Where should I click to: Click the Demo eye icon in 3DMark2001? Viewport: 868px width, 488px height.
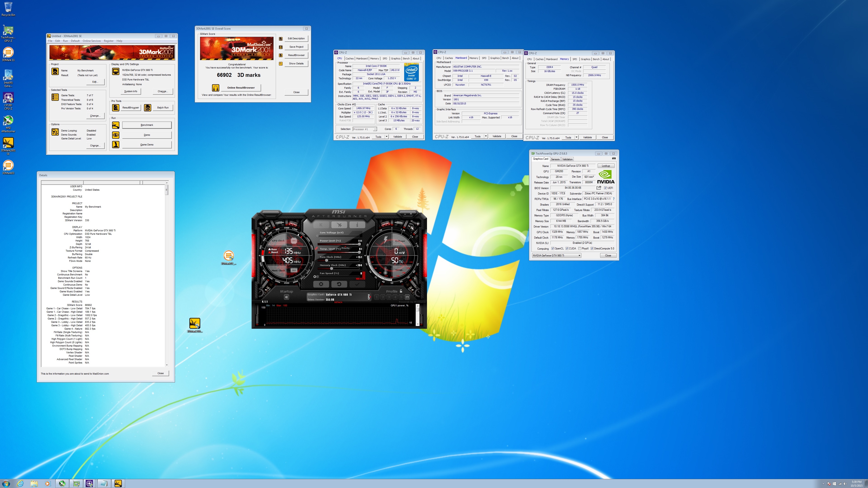click(116, 135)
